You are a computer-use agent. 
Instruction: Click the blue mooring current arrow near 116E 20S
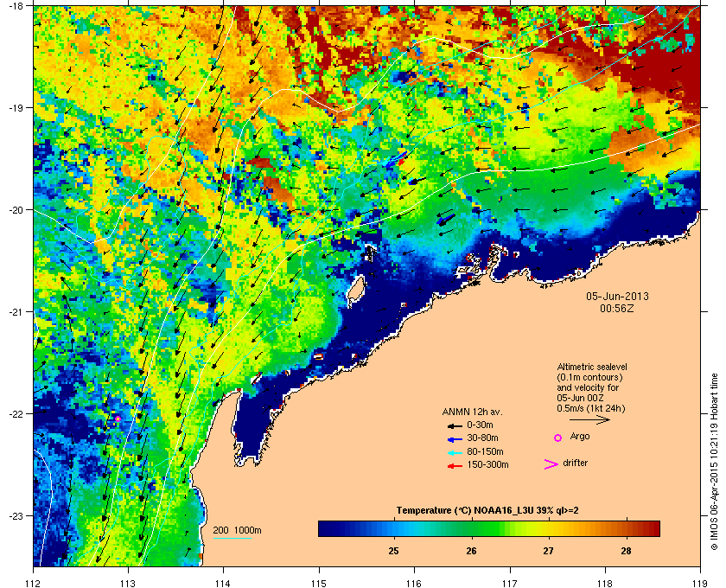[x=445, y=218]
